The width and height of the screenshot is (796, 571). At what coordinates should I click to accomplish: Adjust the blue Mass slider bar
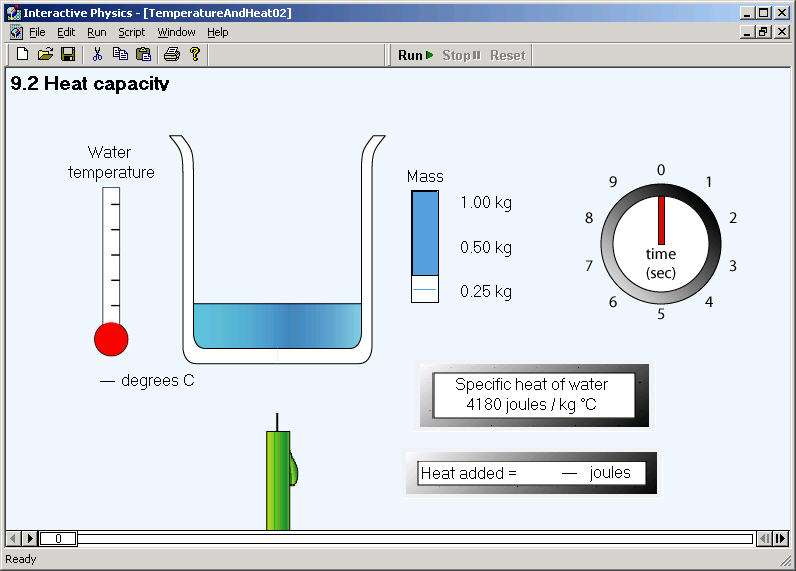425,247
